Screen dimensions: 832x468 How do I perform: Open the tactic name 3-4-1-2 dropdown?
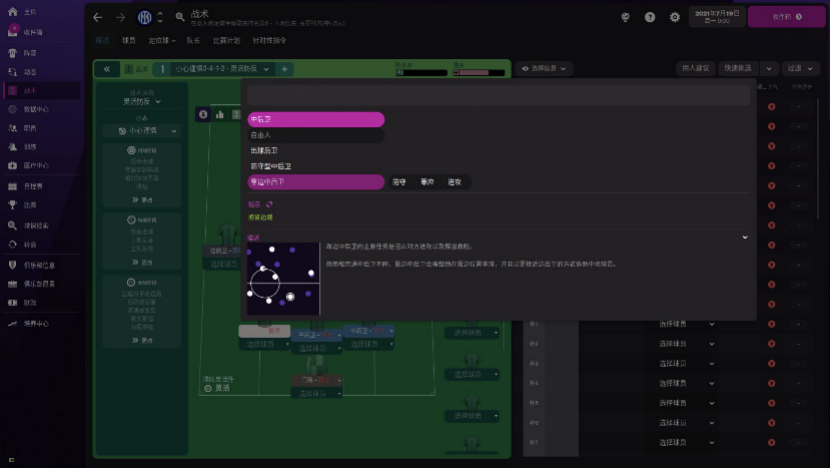click(222, 69)
